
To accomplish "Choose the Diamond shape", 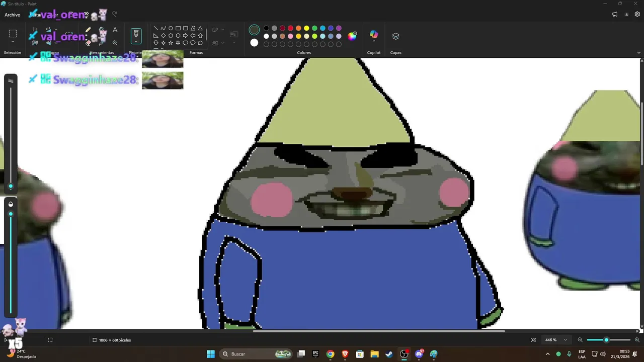I will click(x=163, y=36).
